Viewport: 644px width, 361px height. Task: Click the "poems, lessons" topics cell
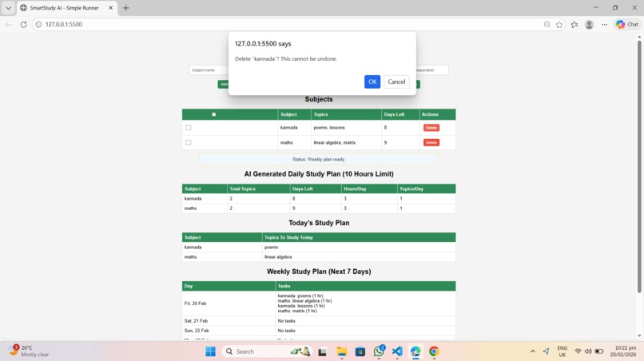pyautogui.click(x=346, y=128)
